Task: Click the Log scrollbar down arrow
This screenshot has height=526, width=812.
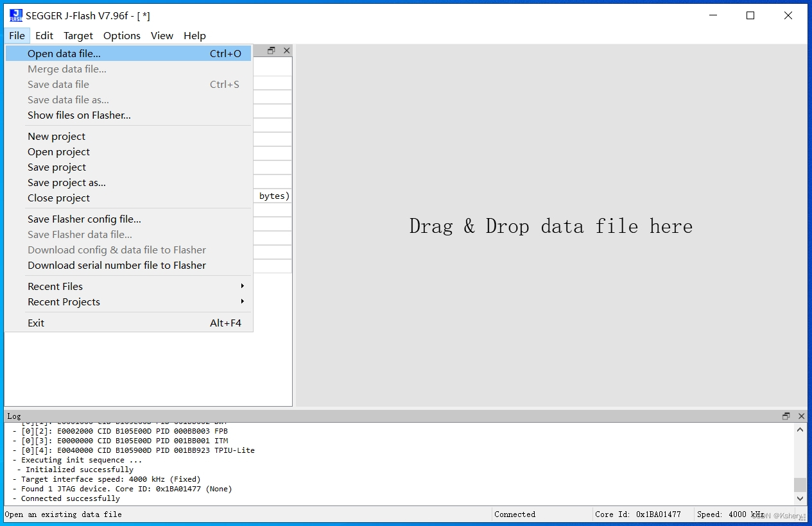Action: pyautogui.click(x=800, y=498)
